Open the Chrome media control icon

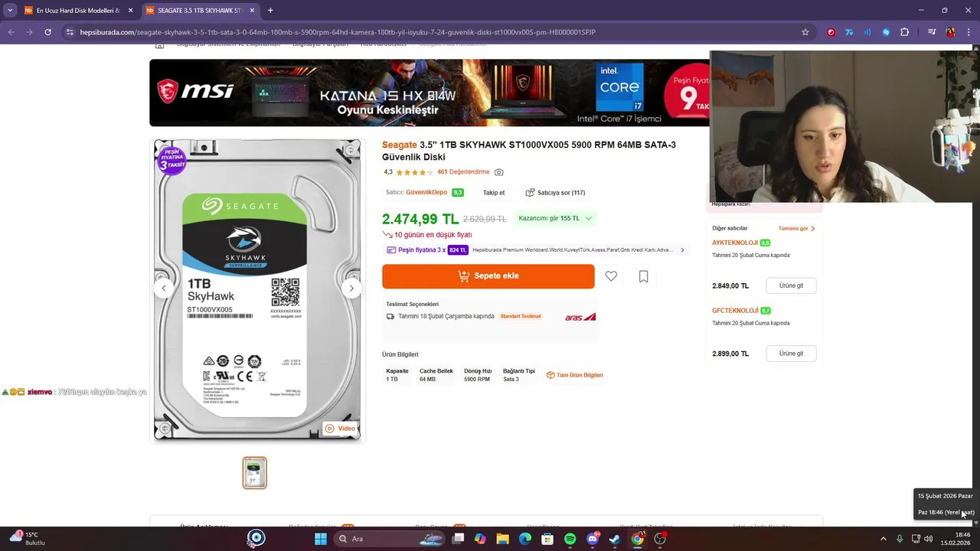pyautogui.click(x=932, y=32)
